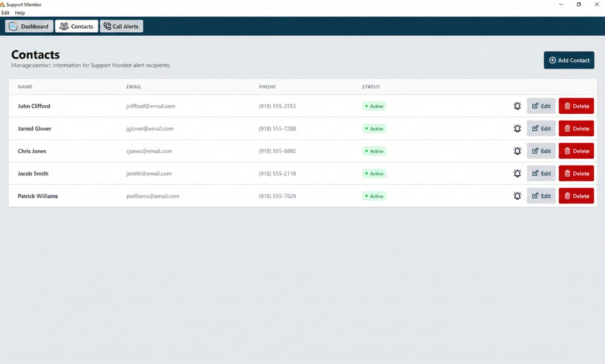Delete Patrick Williams's contact

pyautogui.click(x=576, y=196)
